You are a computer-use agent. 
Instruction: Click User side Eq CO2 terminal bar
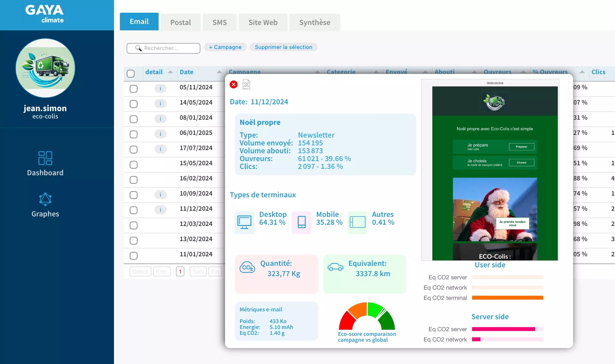[x=507, y=298]
